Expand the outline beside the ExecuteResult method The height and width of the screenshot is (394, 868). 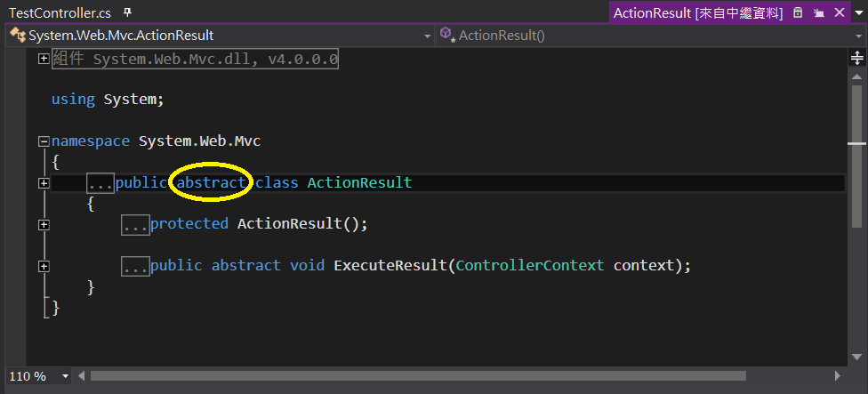tap(44, 265)
